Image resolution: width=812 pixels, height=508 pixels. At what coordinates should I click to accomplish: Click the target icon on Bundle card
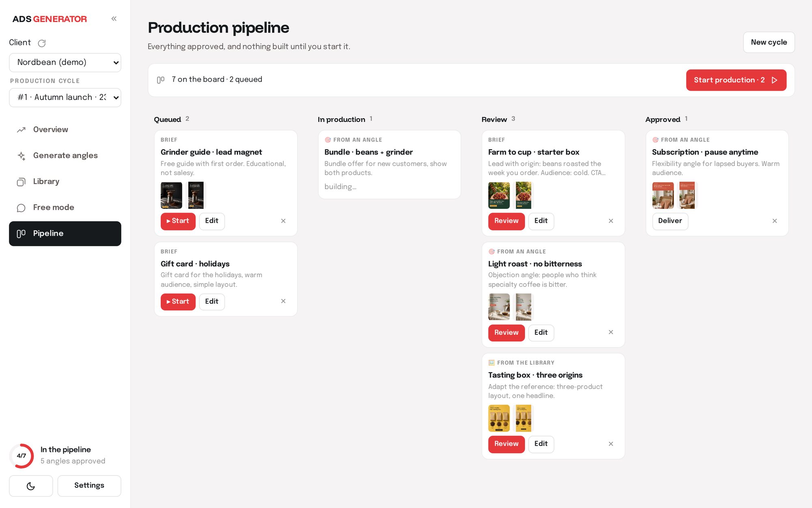[328, 140]
